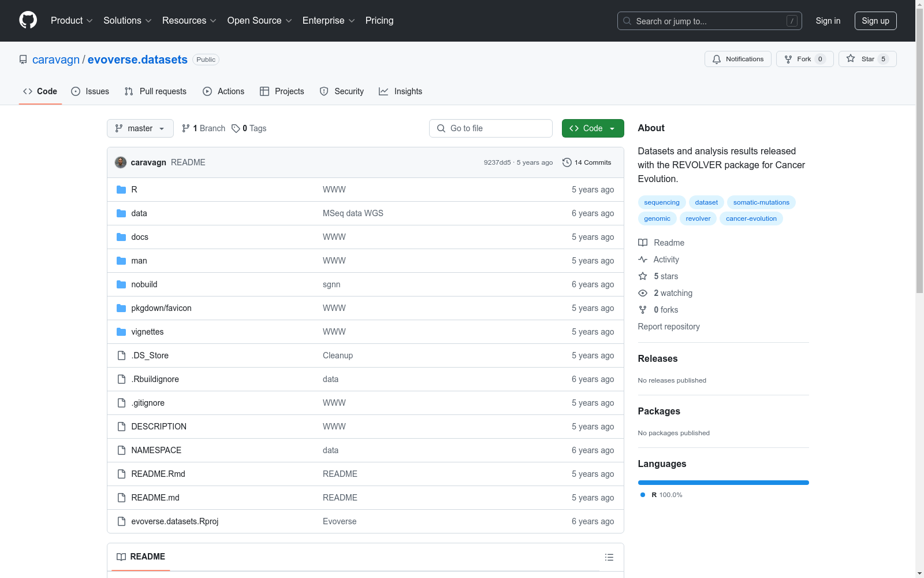Open the vignettes folder icon
Image resolution: width=924 pixels, height=578 pixels.
click(x=121, y=332)
